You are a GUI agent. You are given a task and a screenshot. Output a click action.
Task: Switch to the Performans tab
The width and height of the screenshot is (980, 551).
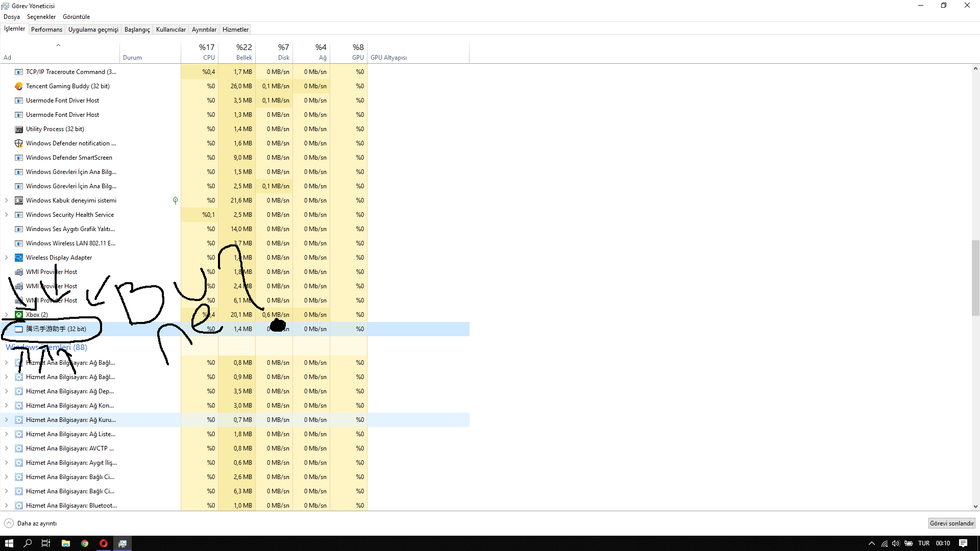[x=46, y=30]
